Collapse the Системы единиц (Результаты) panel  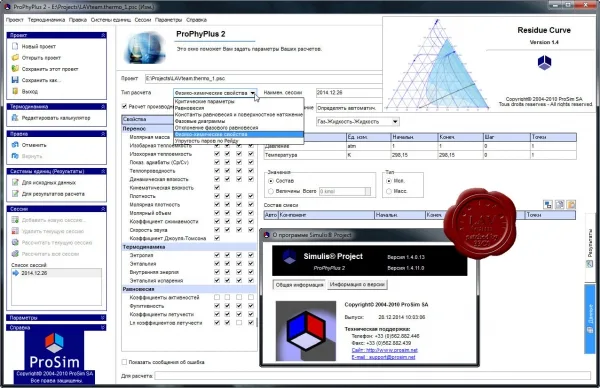103,171
